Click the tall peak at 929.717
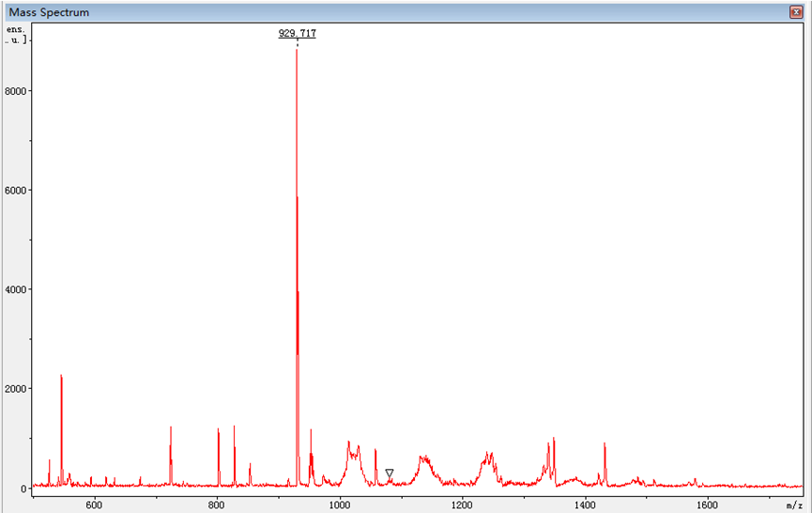This screenshot has width=812, height=513. click(298, 267)
